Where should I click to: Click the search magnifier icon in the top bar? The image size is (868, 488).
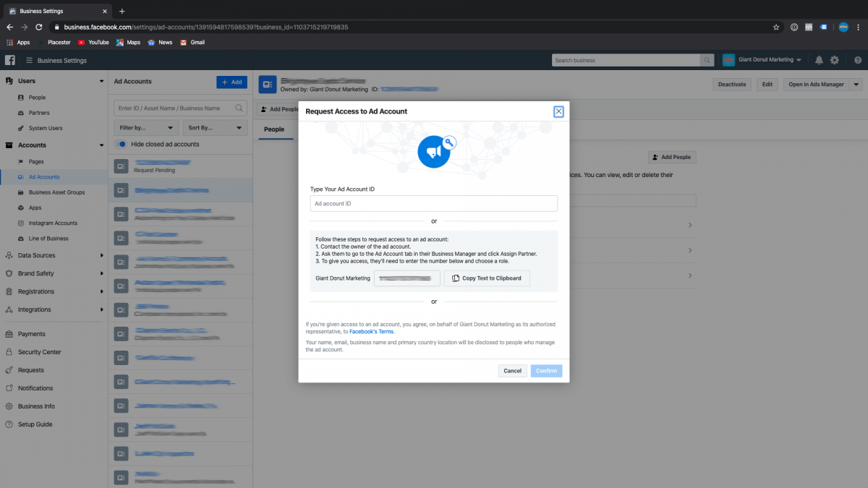tap(708, 60)
